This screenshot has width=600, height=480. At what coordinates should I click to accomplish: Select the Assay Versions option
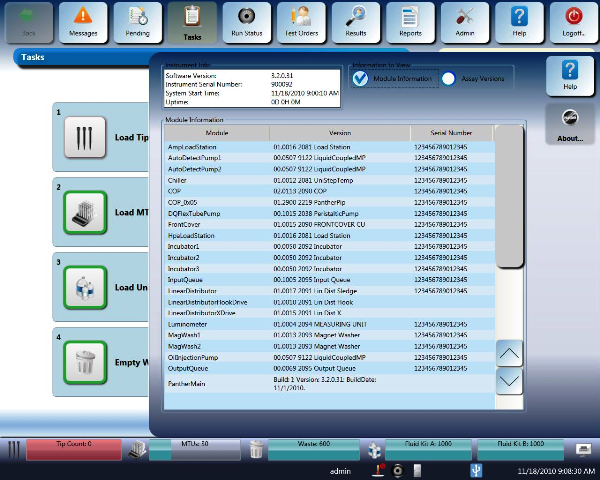pyautogui.click(x=449, y=78)
